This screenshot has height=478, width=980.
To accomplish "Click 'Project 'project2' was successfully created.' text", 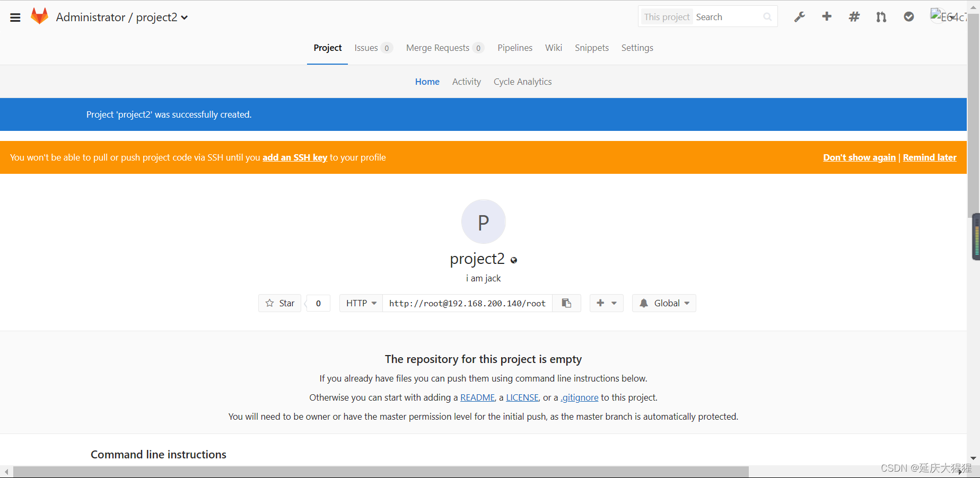I will point(169,114).
